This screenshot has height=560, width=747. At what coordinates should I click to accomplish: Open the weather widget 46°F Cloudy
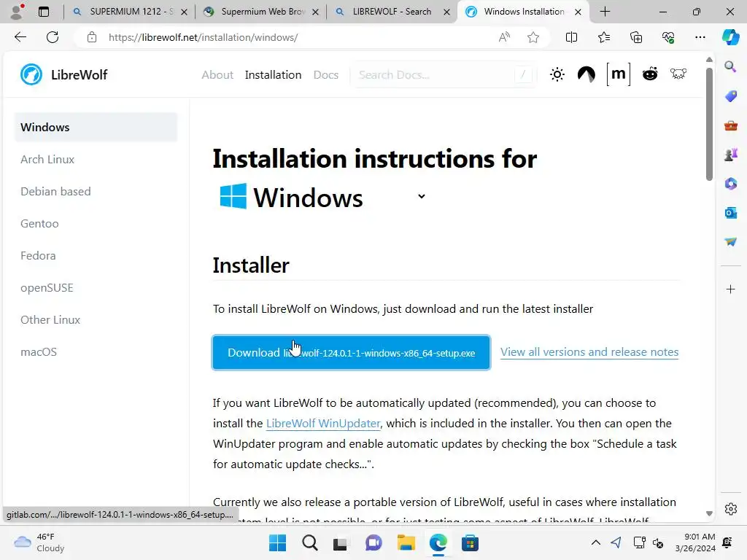39,542
